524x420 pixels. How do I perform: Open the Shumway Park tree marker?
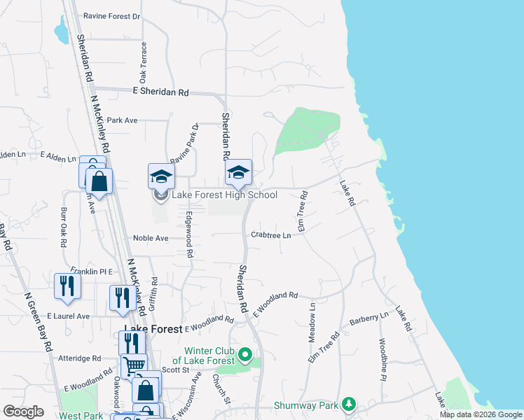[x=349, y=405]
